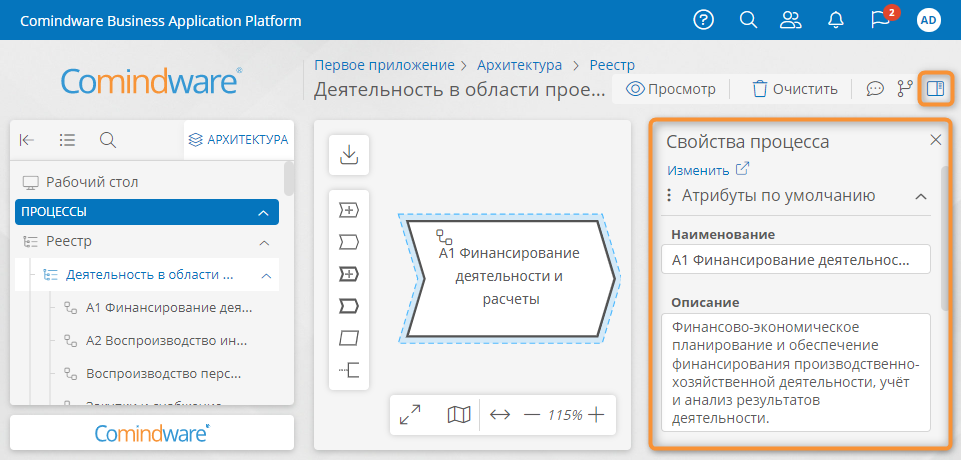961x460 pixels.
Task: Collapse Атрибуты по умолчанию section
Action: click(x=920, y=197)
